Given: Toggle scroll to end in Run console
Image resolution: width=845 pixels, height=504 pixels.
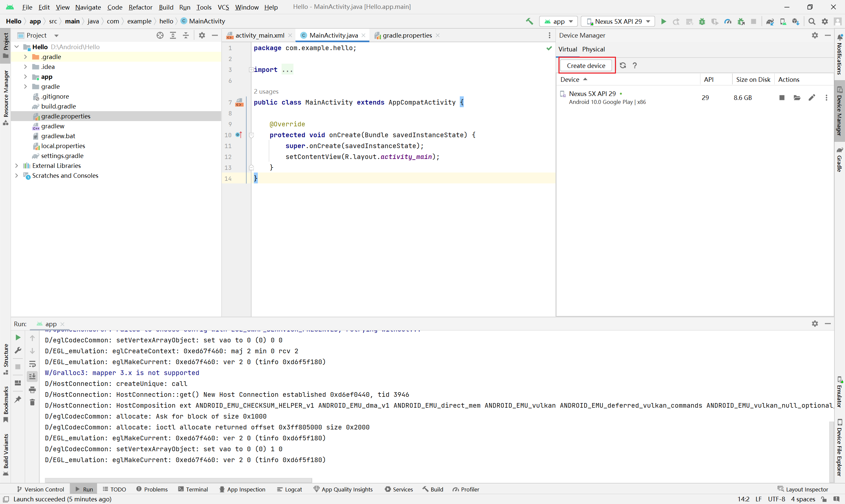Looking at the screenshot, I should (32, 376).
